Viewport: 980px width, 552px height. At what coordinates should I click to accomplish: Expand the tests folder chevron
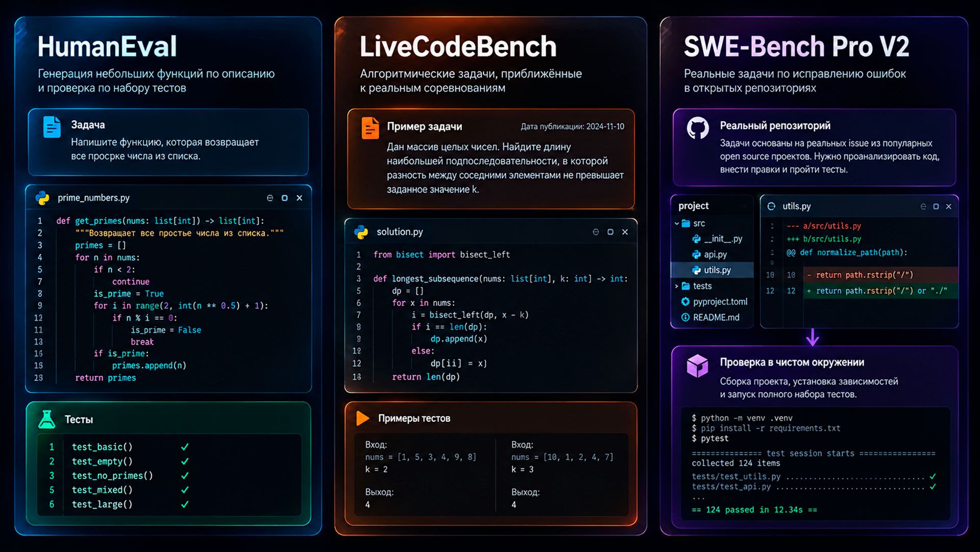tap(677, 286)
